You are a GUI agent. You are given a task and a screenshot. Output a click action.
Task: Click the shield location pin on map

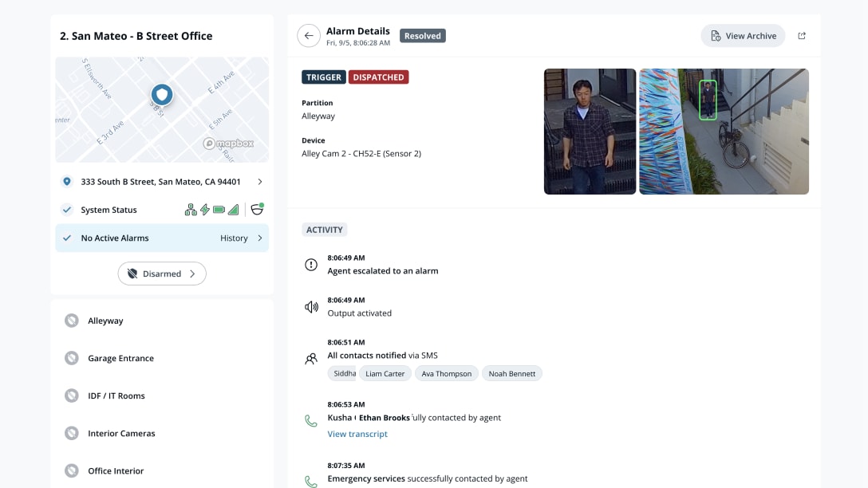(x=162, y=96)
